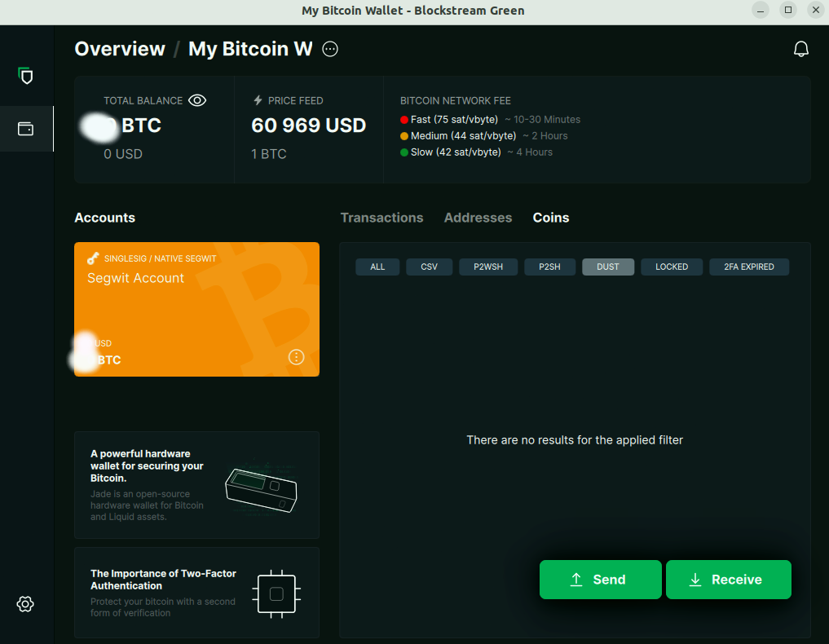This screenshot has height=644, width=829.
Task: Click the no results filter message
Action: point(575,440)
